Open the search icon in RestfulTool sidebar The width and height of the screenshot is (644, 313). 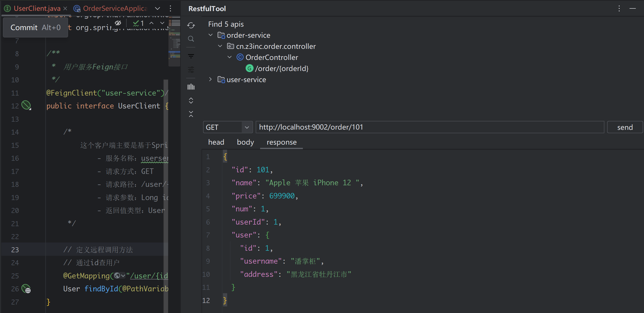point(191,39)
